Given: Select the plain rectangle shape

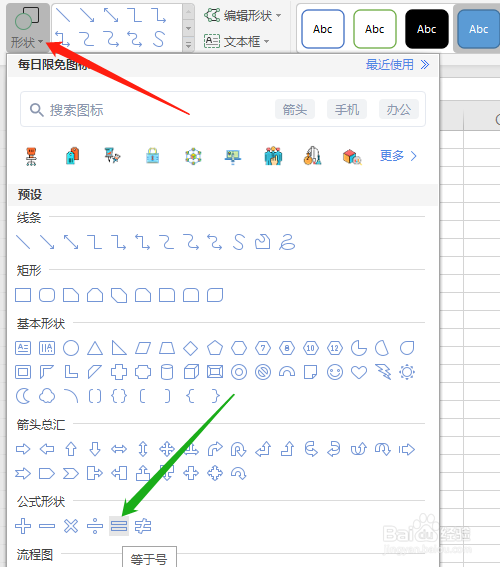Looking at the screenshot, I should click(23, 295).
